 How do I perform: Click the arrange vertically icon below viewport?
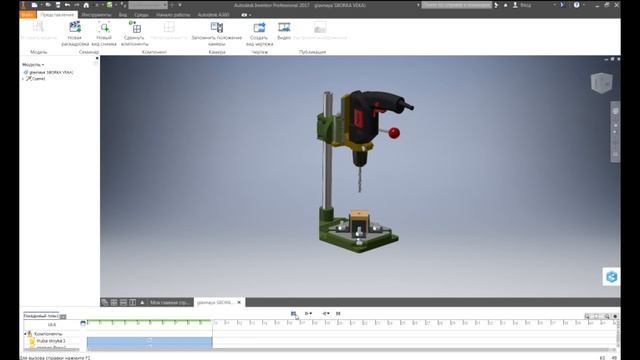pos(133,302)
